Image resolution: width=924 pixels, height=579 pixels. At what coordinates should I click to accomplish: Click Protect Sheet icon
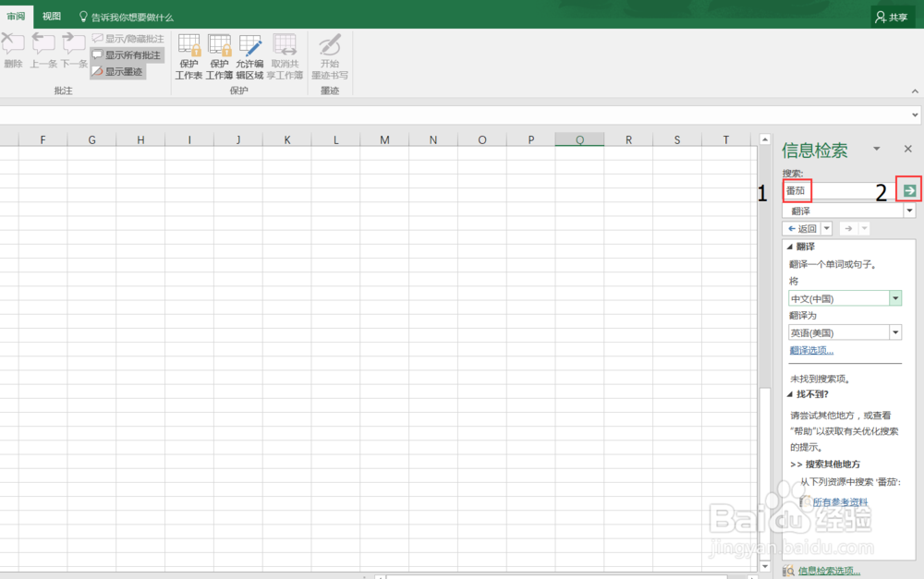188,56
